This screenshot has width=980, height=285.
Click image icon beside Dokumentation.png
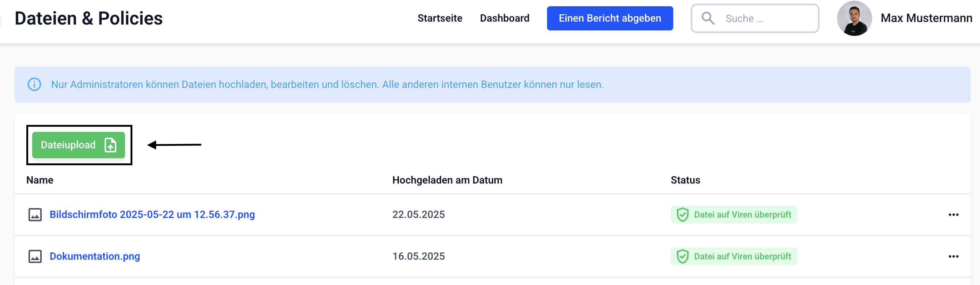35,256
